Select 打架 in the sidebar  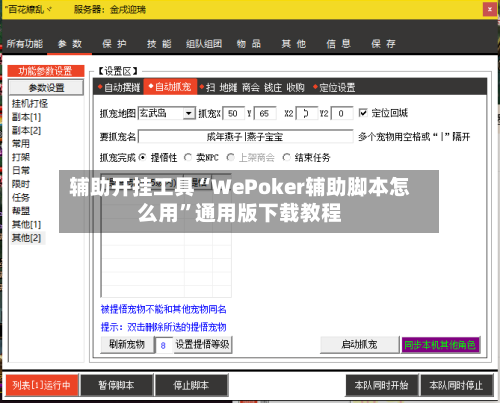pyautogui.click(x=21, y=157)
